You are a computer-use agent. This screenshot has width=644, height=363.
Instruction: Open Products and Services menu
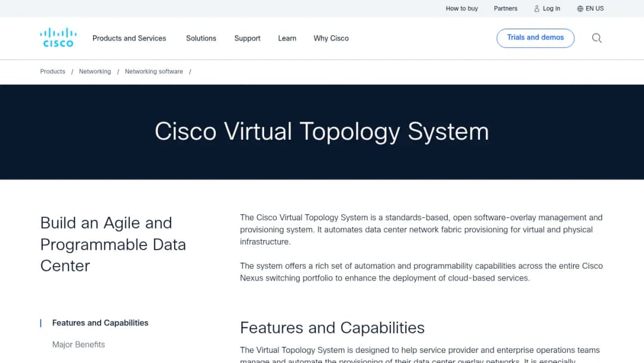[x=129, y=38]
